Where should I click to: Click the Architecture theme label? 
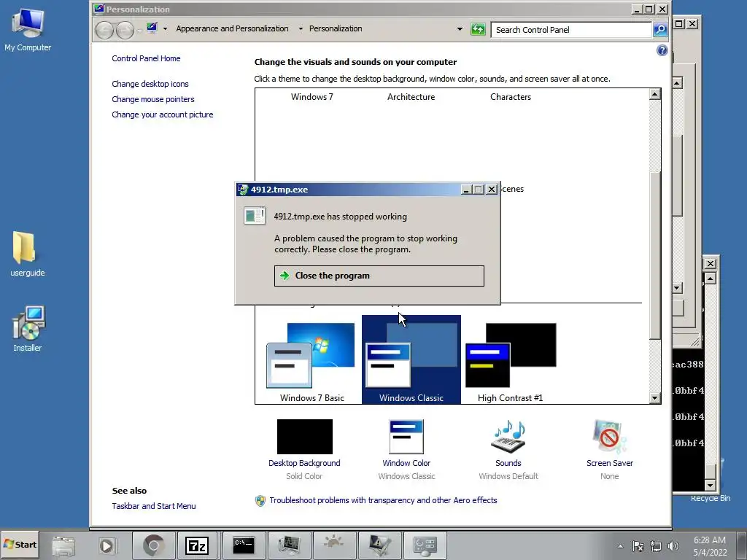pos(411,97)
